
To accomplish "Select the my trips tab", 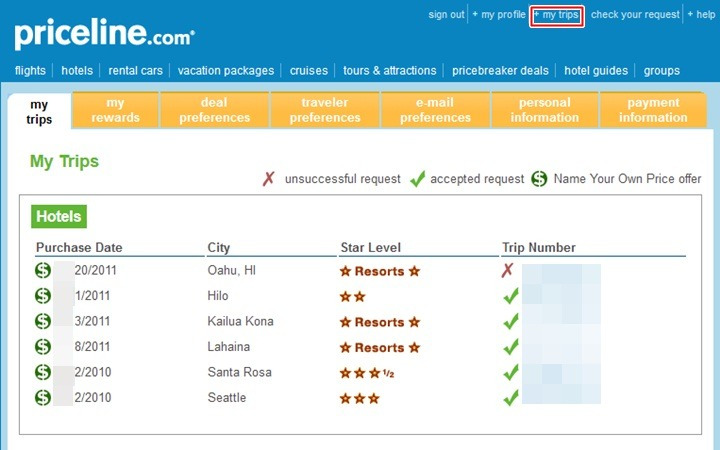I will (x=39, y=112).
